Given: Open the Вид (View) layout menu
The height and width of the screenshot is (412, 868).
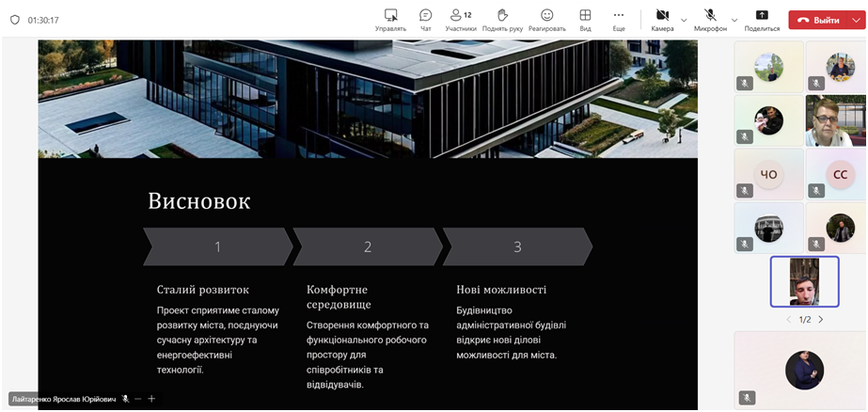Looking at the screenshot, I should 585,19.
